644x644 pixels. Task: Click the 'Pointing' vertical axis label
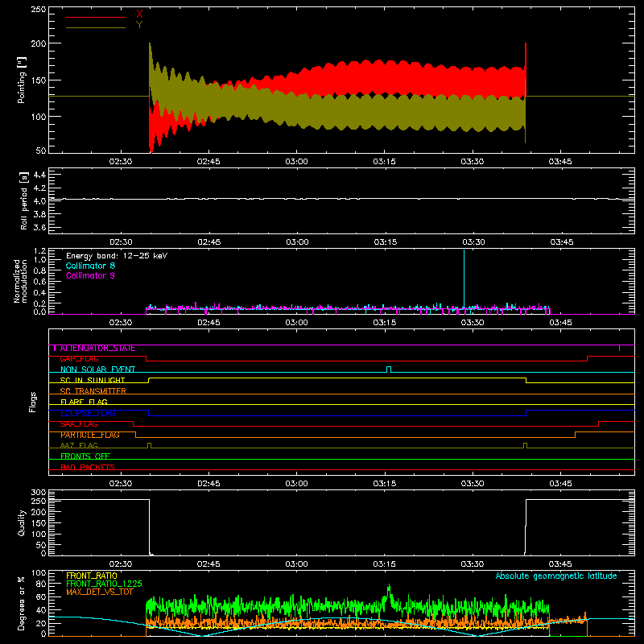22,80
